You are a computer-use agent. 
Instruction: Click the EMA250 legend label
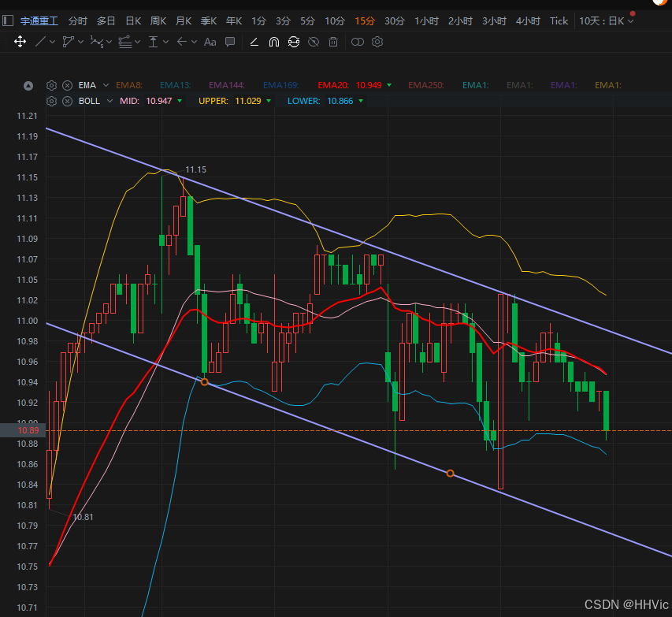click(x=426, y=85)
